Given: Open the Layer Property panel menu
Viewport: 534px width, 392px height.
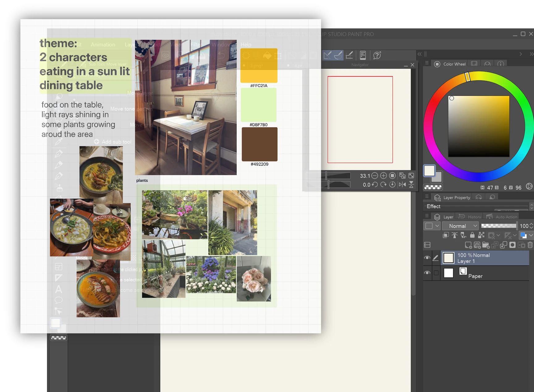Looking at the screenshot, I should 427,196.
